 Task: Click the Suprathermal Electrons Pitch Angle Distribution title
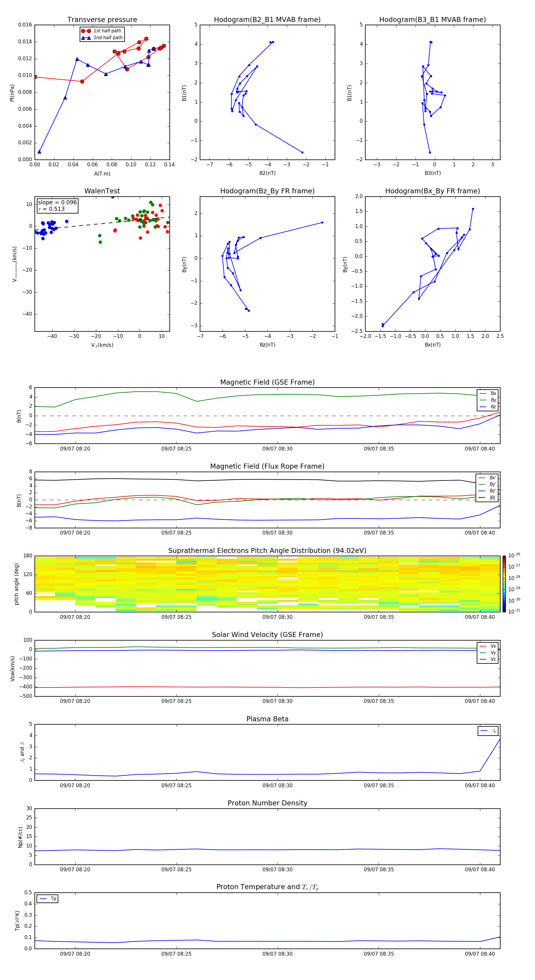tap(267, 551)
